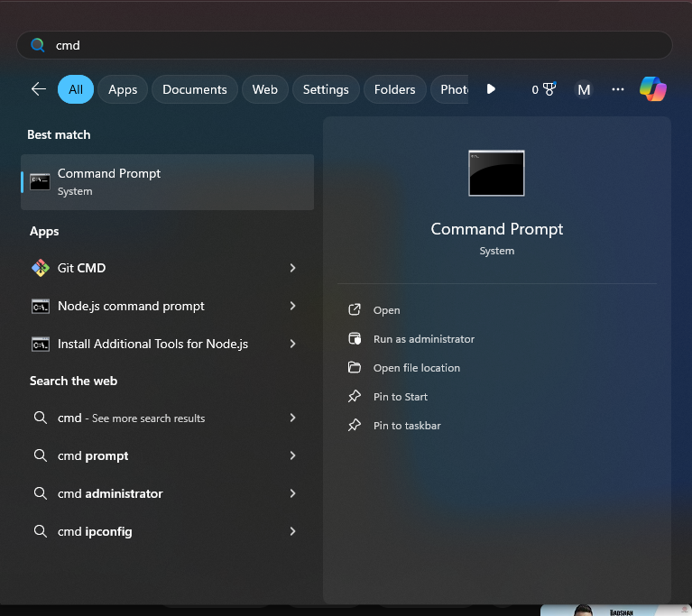Switch to the Apps filter tab
This screenshot has height=616, width=692.
pyautogui.click(x=123, y=89)
